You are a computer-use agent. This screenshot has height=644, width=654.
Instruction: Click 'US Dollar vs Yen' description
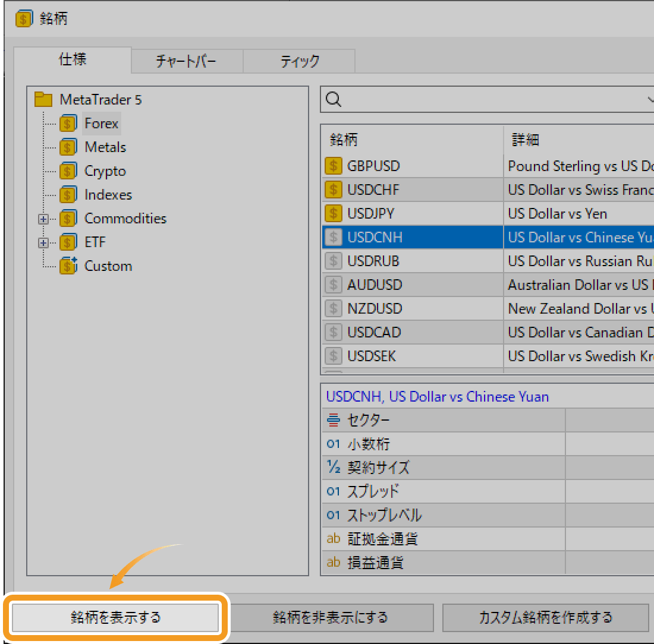tap(557, 213)
